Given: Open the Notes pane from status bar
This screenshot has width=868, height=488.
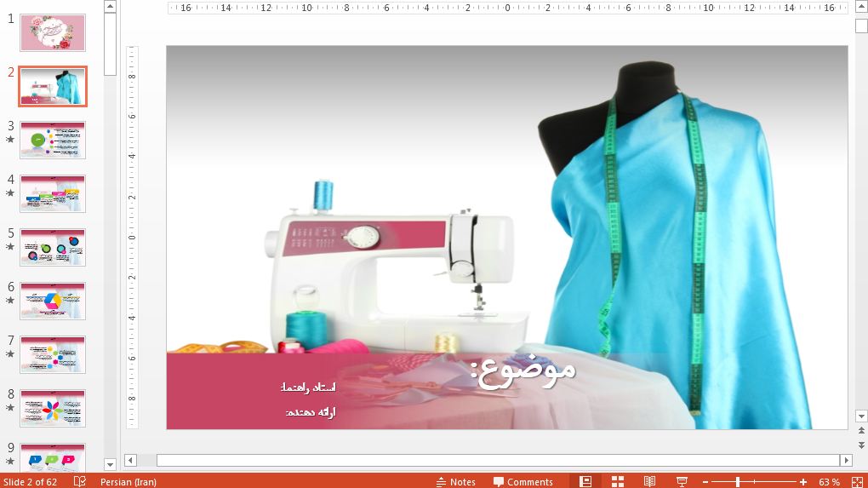Looking at the screenshot, I should [x=455, y=481].
